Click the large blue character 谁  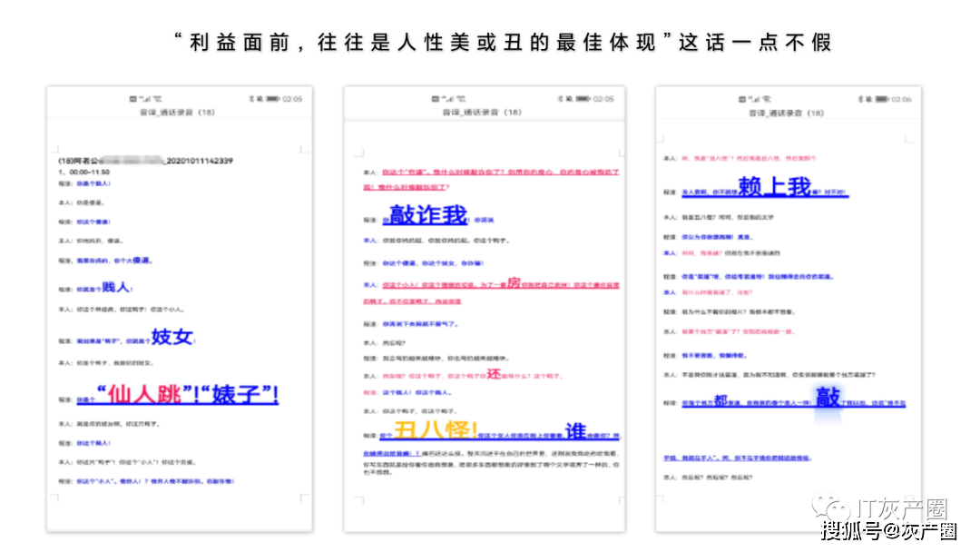[x=575, y=430]
